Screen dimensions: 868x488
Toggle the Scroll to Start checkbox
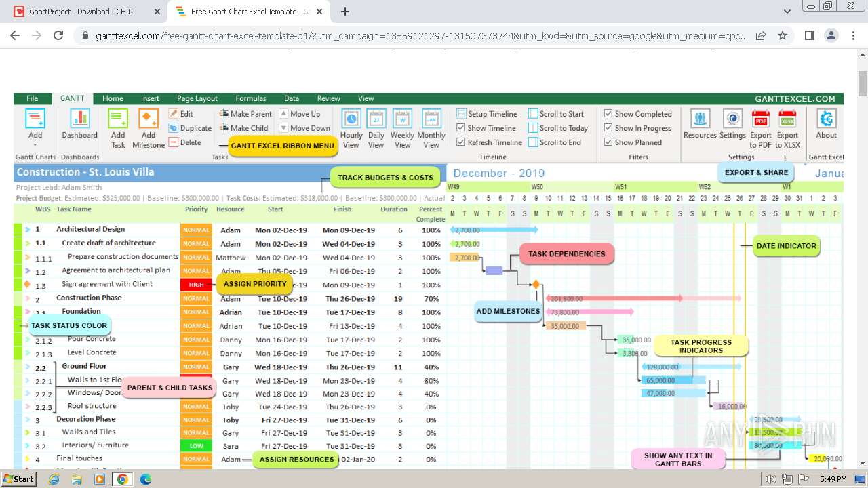[x=533, y=114]
